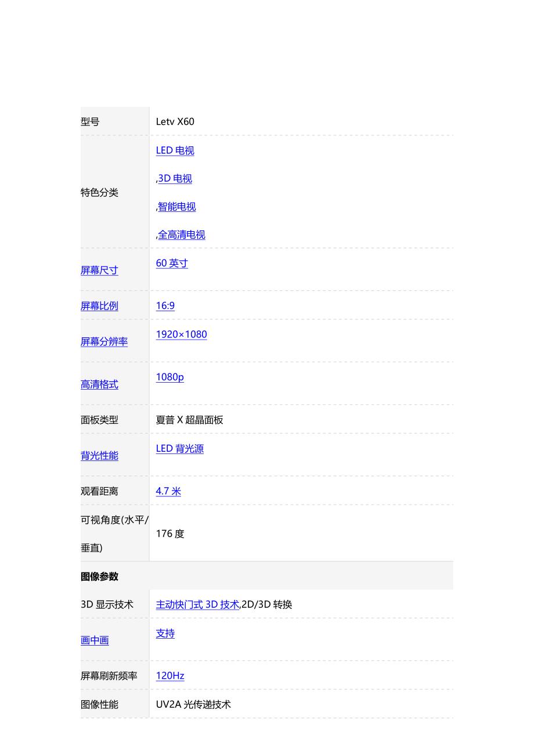Open the 16:9 ratio link

pyautogui.click(x=165, y=306)
